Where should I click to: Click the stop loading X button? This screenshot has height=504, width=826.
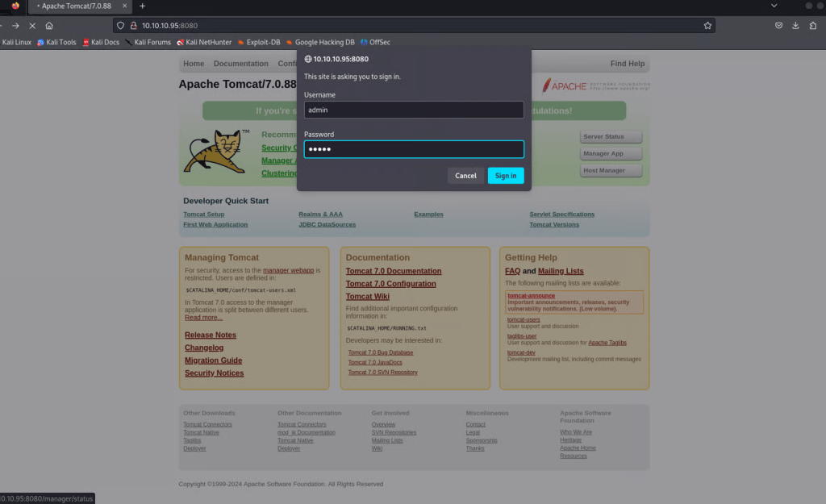click(32, 26)
